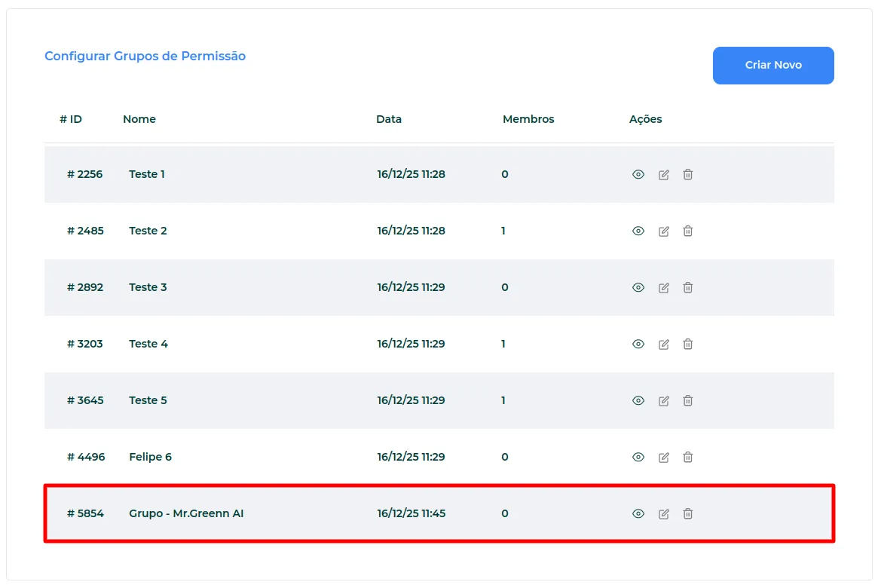Select the ID # 2485 cell
878x588 pixels.
tap(85, 231)
